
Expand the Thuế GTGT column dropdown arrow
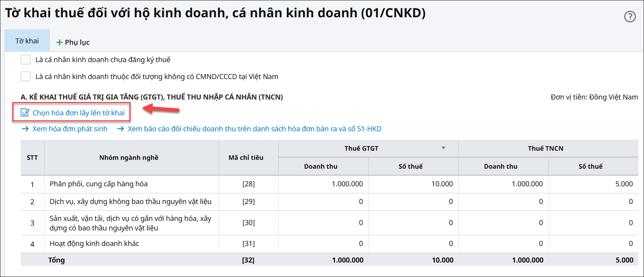444,148
